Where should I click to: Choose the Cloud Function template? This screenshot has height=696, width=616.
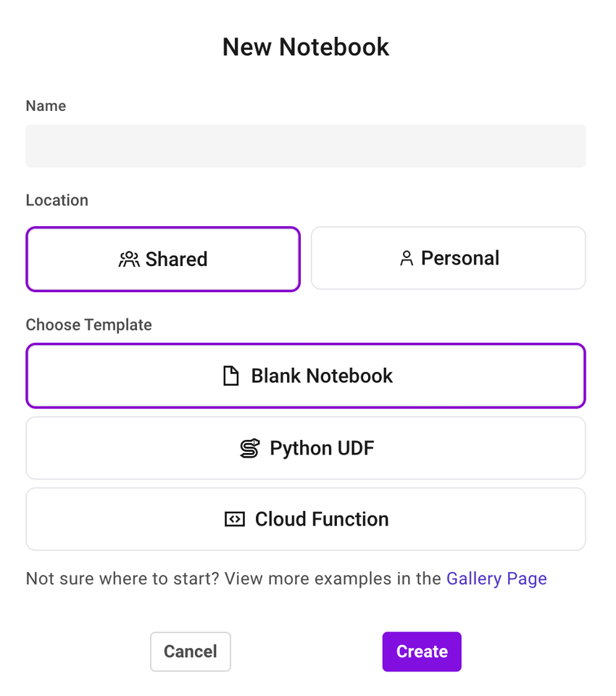pos(305,519)
